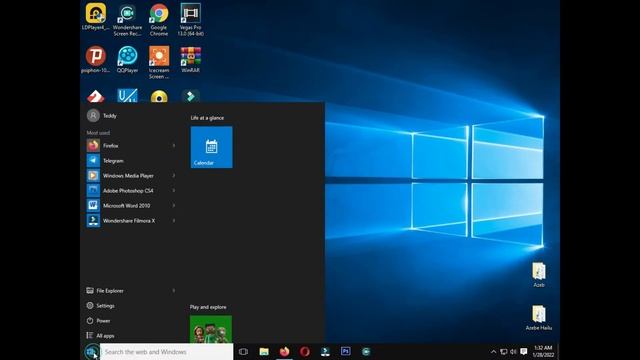This screenshot has width=640, height=360.
Task: Expand Adobe Photoshop CS4 jump list arrow
Action: (174, 191)
